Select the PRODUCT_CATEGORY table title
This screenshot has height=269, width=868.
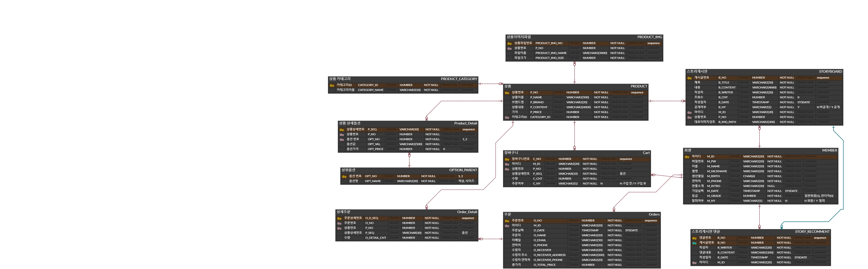[459, 79]
